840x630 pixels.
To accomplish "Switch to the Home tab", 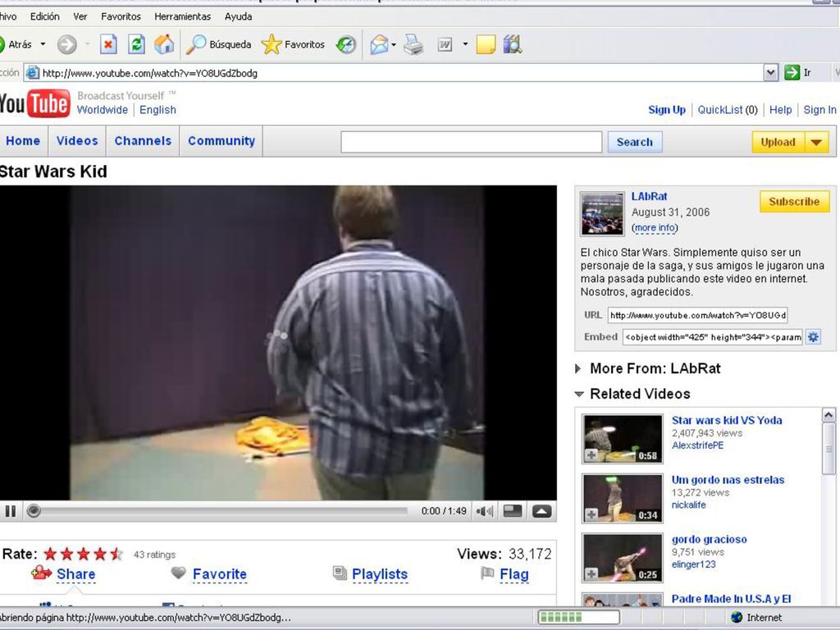I will (23, 141).
